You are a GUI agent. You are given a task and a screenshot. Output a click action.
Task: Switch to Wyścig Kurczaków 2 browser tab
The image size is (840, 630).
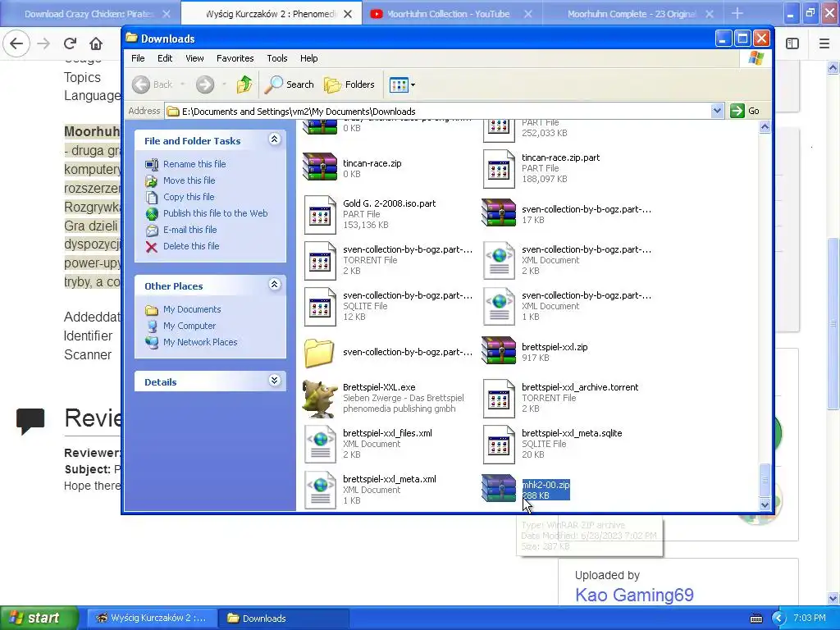[x=271, y=14]
